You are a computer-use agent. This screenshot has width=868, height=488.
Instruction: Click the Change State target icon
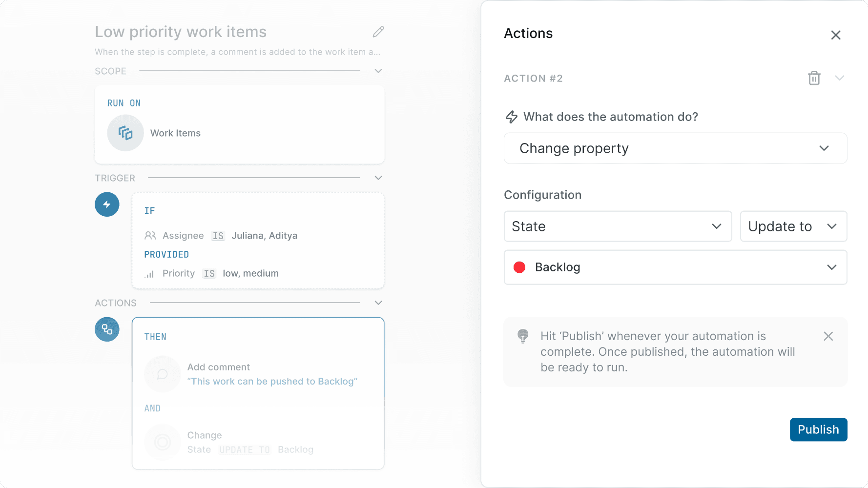point(162,442)
